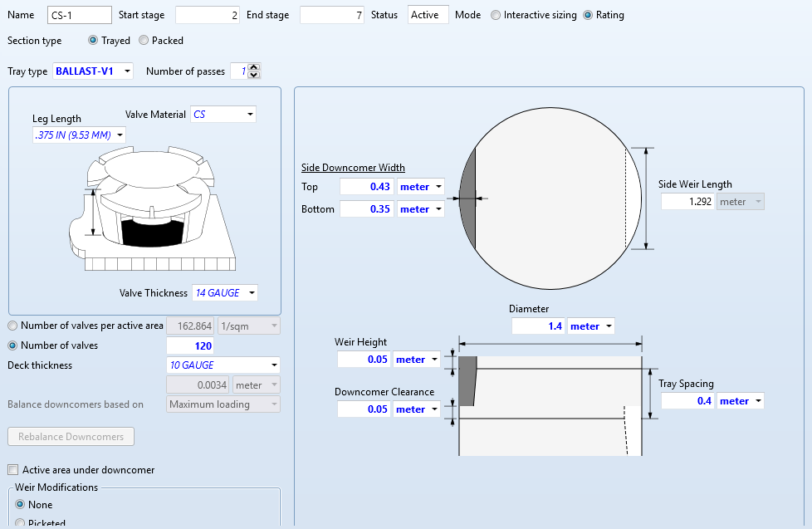Click the Downcomer Clearance label
Viewport: 812px width, 529px height.
(384, 392)
